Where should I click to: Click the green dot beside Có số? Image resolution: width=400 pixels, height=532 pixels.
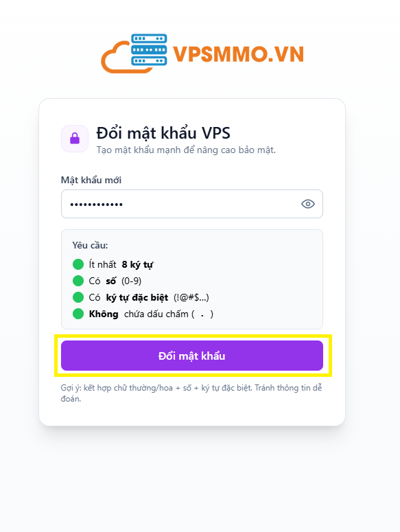click(x=78, y=281)
